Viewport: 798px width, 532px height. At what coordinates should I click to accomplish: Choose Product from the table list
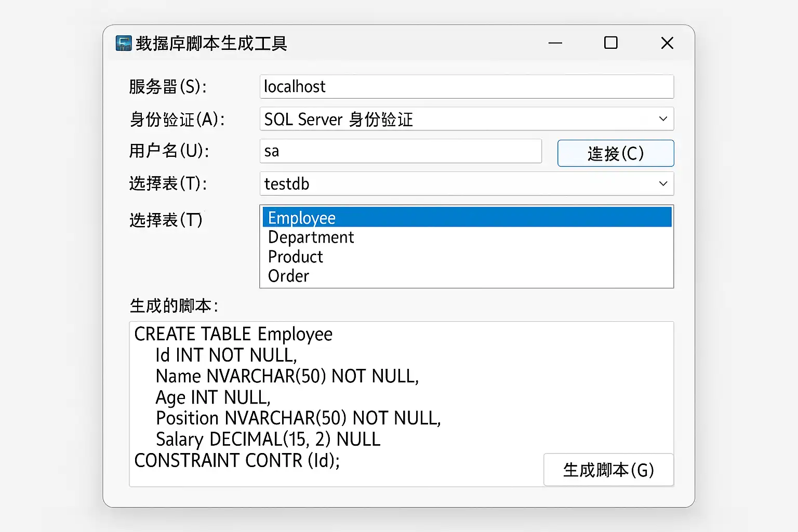[x=295, y=257]
